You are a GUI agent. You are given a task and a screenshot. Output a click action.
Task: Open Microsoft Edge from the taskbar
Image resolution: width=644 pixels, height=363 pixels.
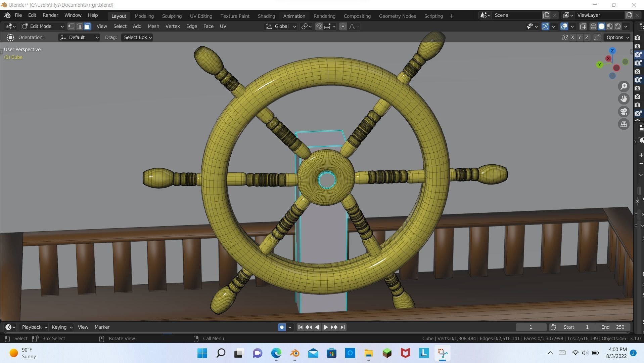(276, 353)
